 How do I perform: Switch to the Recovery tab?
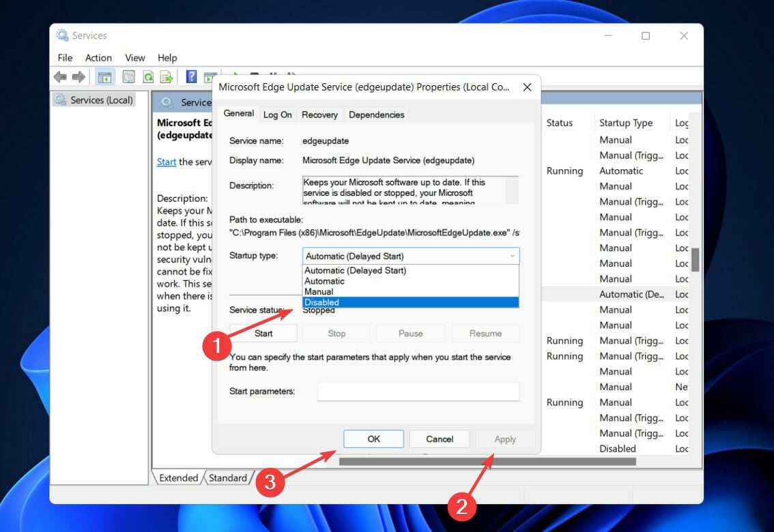(x=319, y=115)
